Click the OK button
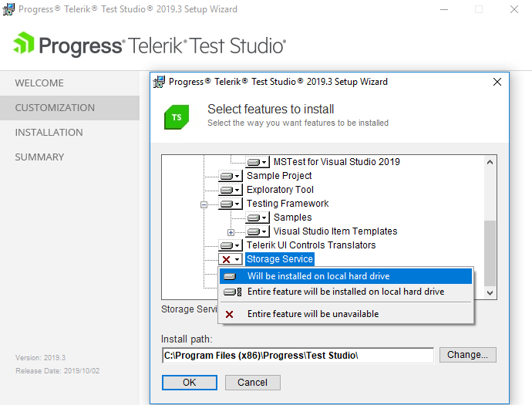The width and height of the screenshot is (532, 405). [x=190, y=383]
